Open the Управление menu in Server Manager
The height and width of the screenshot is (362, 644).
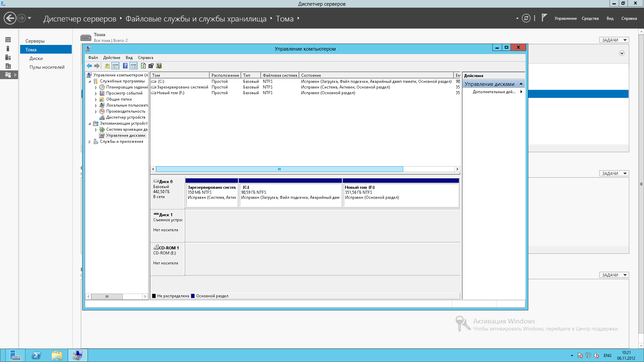[x=566, y=18]
